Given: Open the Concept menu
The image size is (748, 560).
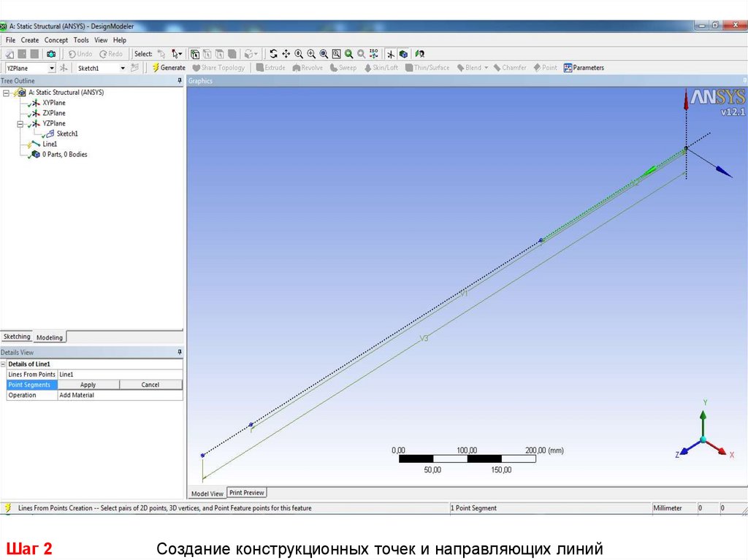Looking at the screenshot, I should point(56,40).
